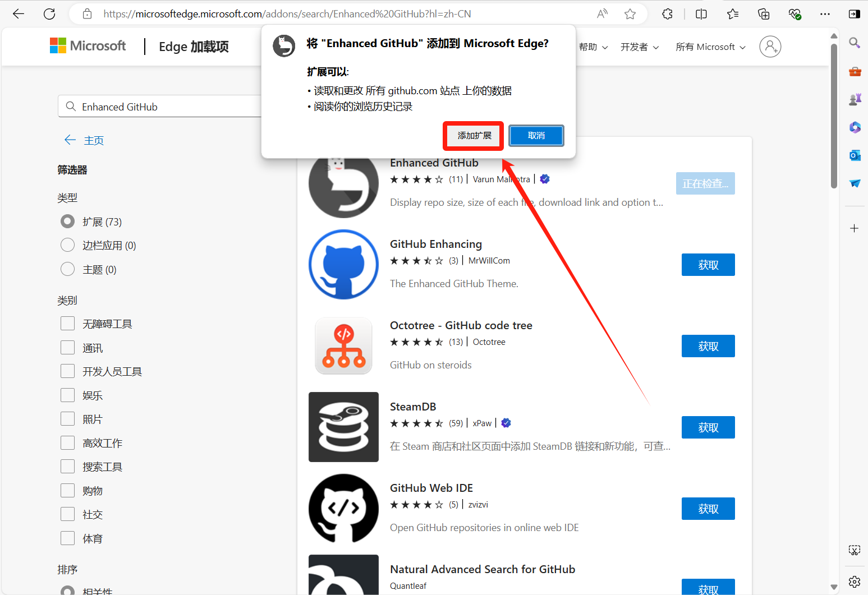Toggle split screen view icon
This screenshot has width=868, height=595.
701,14
